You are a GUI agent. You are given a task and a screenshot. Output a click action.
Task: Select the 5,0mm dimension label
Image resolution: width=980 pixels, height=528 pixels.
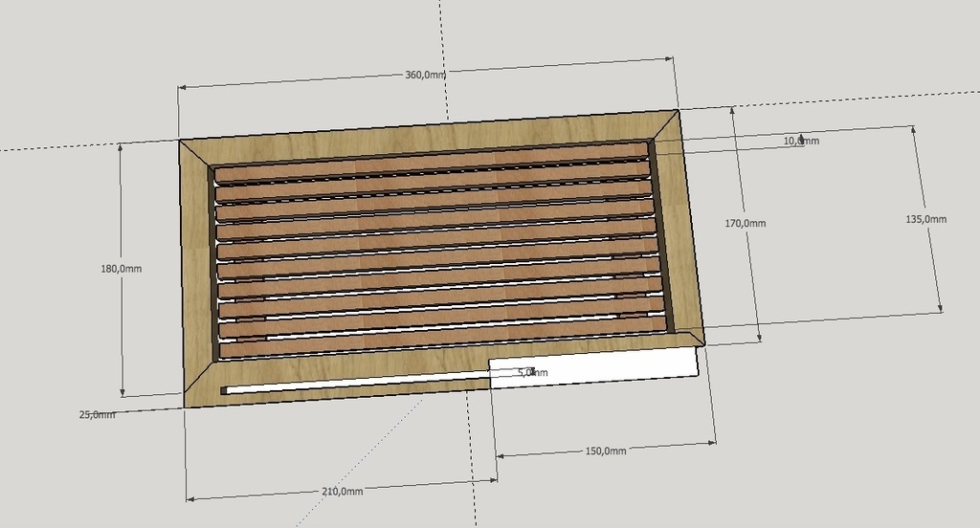(x=533, y=372)
